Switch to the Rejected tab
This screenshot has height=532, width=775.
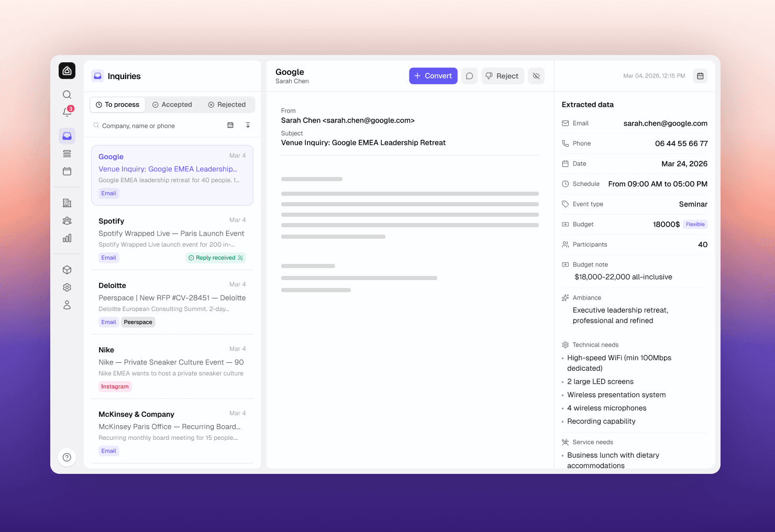click(227, 105)
